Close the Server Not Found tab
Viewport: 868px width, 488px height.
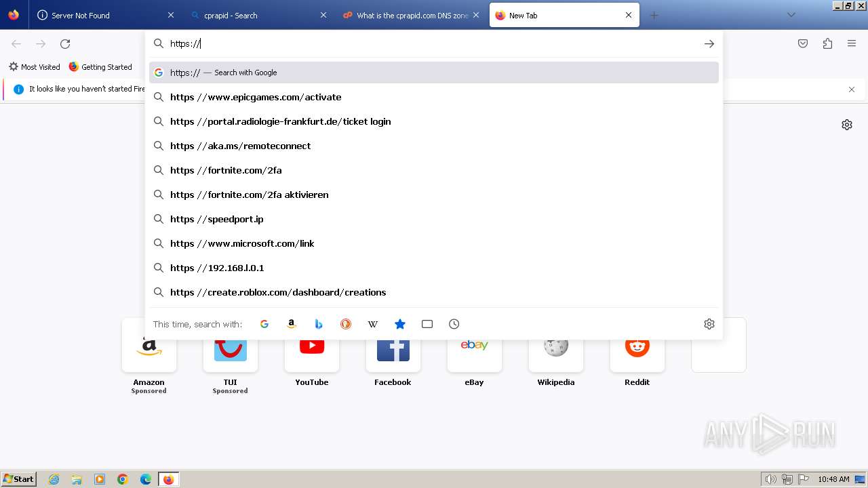(170, 15)
